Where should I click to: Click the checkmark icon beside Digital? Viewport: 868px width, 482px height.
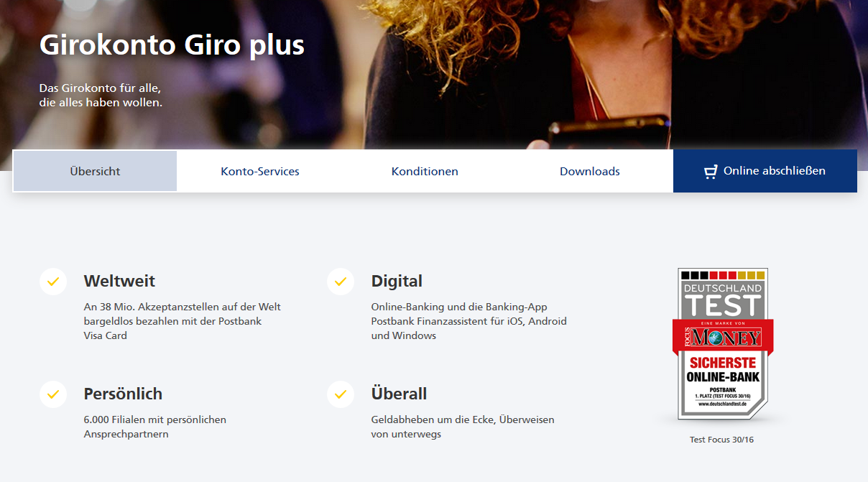pyautogui.click(x=341, y=282)
